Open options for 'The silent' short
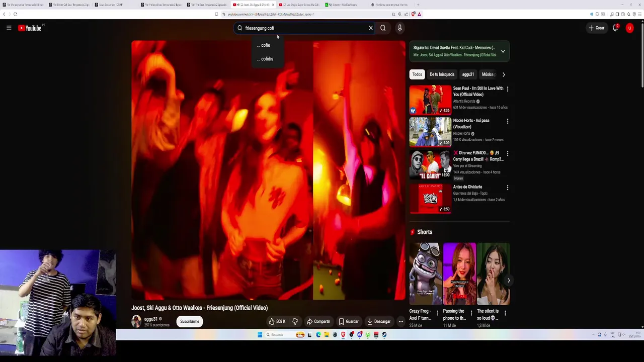Viewport: 644px width, 362px height. (x=505, y=313)
